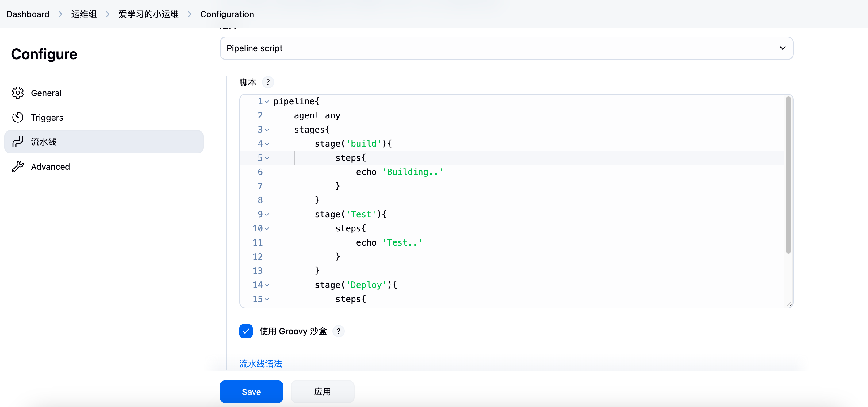Open the 流水线语法 link
Image resolution: width=868 pixels, height=407 pixels.
(x=260, y=363)
